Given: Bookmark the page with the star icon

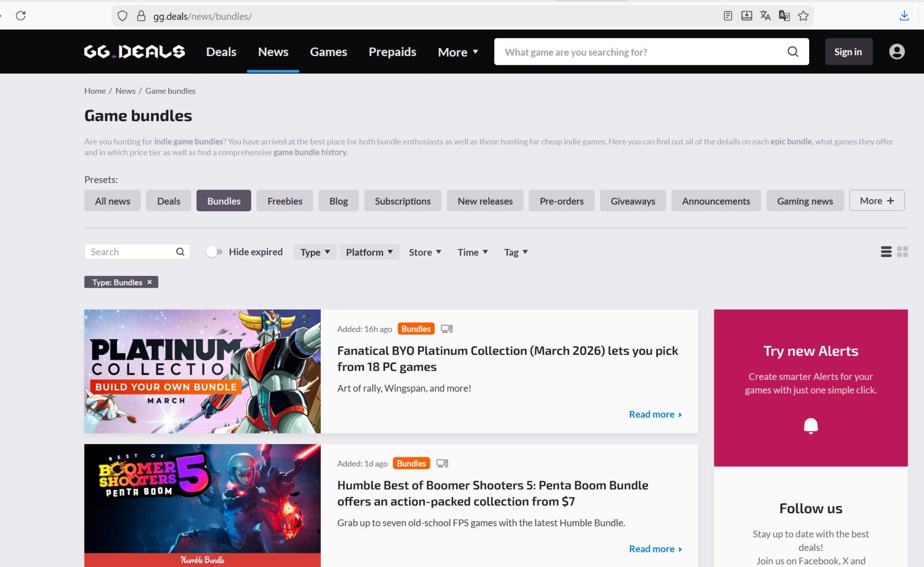Looking at the screenshot, I should 803,16.
